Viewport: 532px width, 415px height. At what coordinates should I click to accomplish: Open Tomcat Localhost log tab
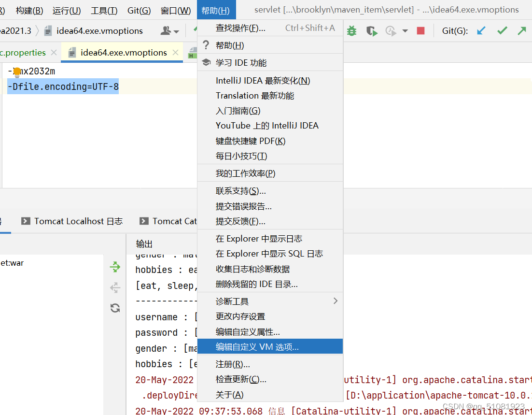pos(72,221)
